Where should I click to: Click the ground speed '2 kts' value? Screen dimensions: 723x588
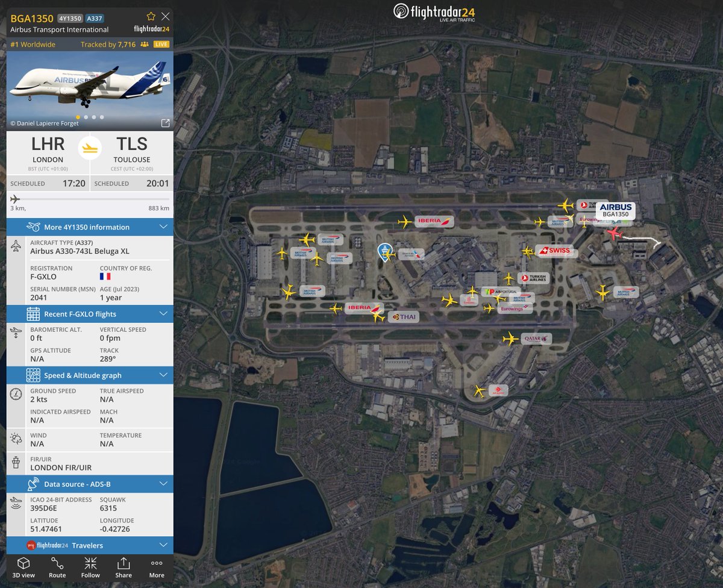pyautogui.click(x=39, y=399)
